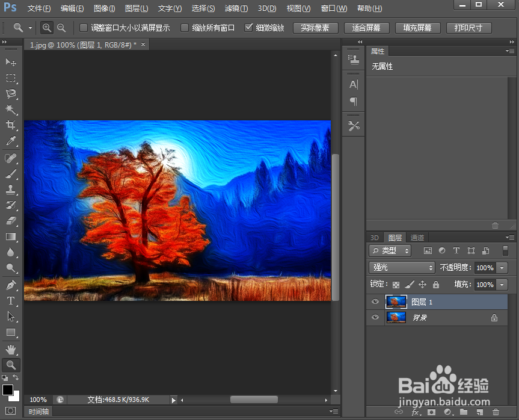Select the History Brush tool

pyautogui.click(x=11, y=205)
